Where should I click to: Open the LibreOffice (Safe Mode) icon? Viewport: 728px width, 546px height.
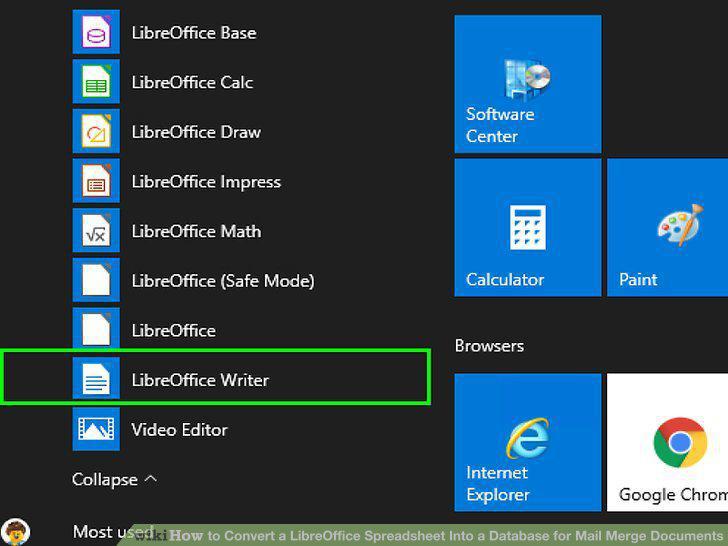(96, 280)
